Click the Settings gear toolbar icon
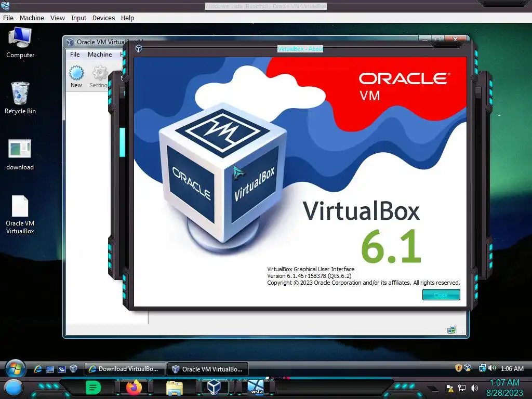Screen dimensions: 532x399 (x=99, y=77)
